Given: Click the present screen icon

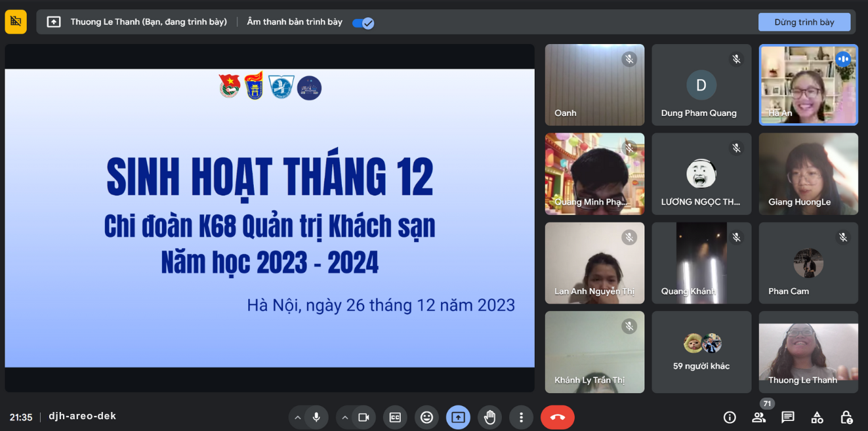Looking at the screenshot, I should (x=458, y=417).
